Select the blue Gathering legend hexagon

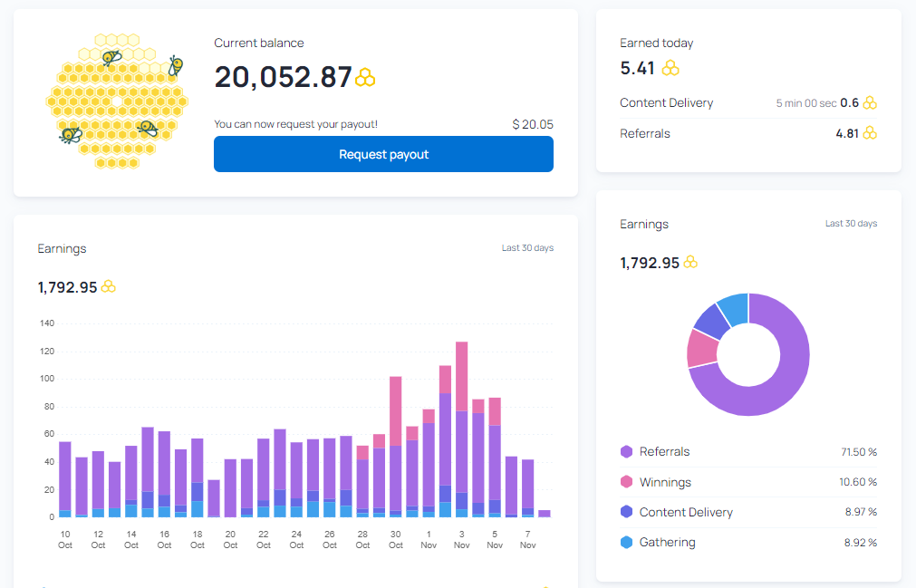click(626, 543)
